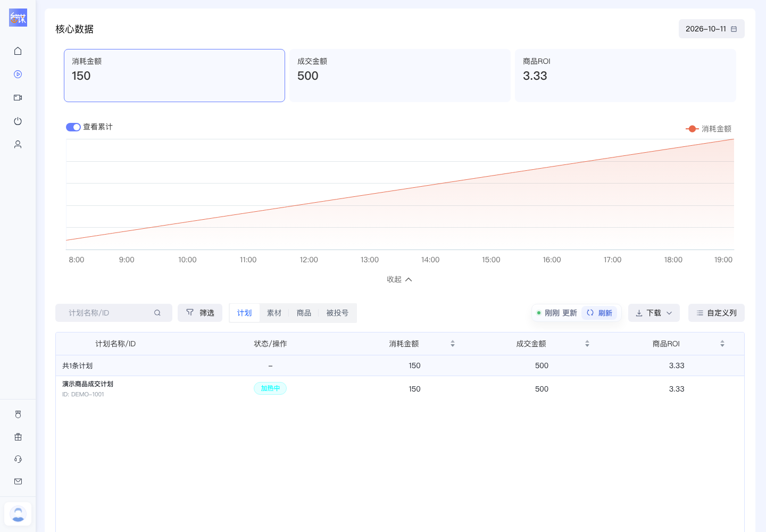Sort the 消耗金额 column with its arrows
Viewport: 766px width, 532px height.
pyautogui.click(x=453, y=344)
